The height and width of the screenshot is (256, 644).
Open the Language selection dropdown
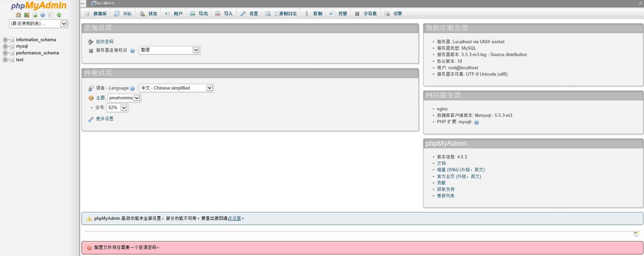pos(176,88)
